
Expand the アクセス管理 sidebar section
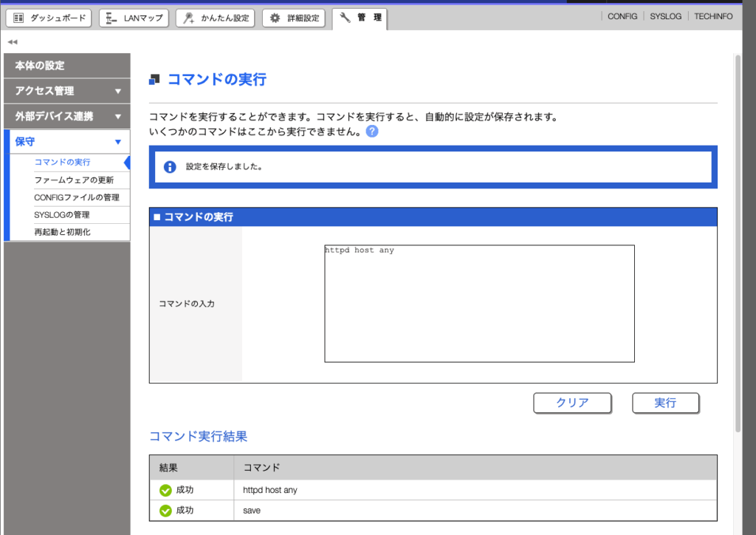pos(66,91)
